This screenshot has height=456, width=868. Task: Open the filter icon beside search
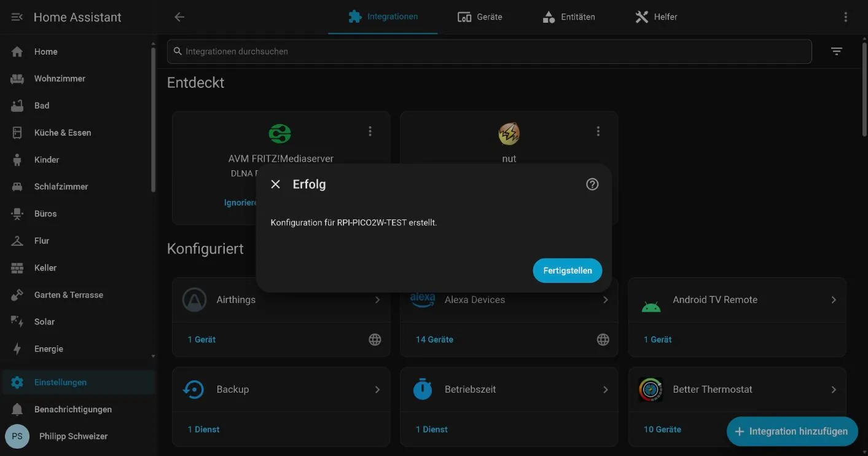coord(837,52)
